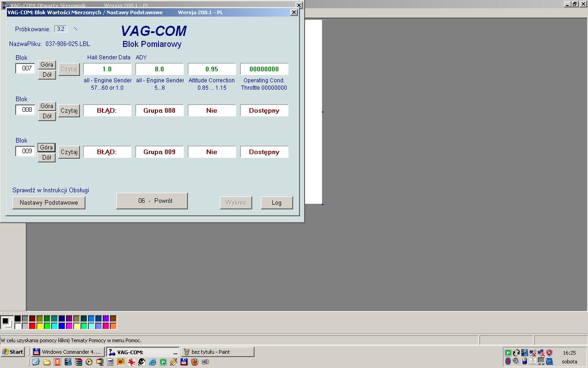Launch Internet Explorer from quick launch
Viewport: 588px width, 368px height.
[153, 362]
